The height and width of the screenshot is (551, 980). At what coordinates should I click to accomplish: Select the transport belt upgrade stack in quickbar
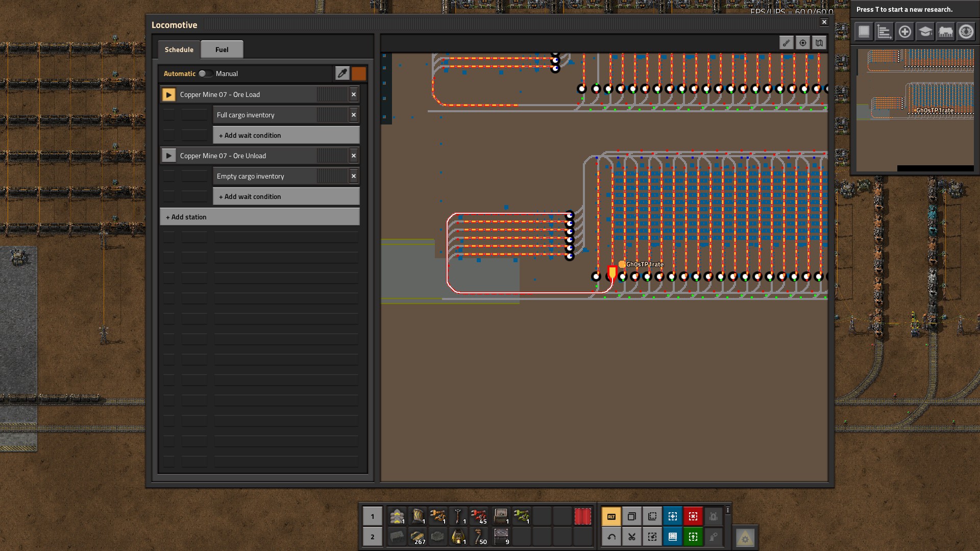click(397, 516)
